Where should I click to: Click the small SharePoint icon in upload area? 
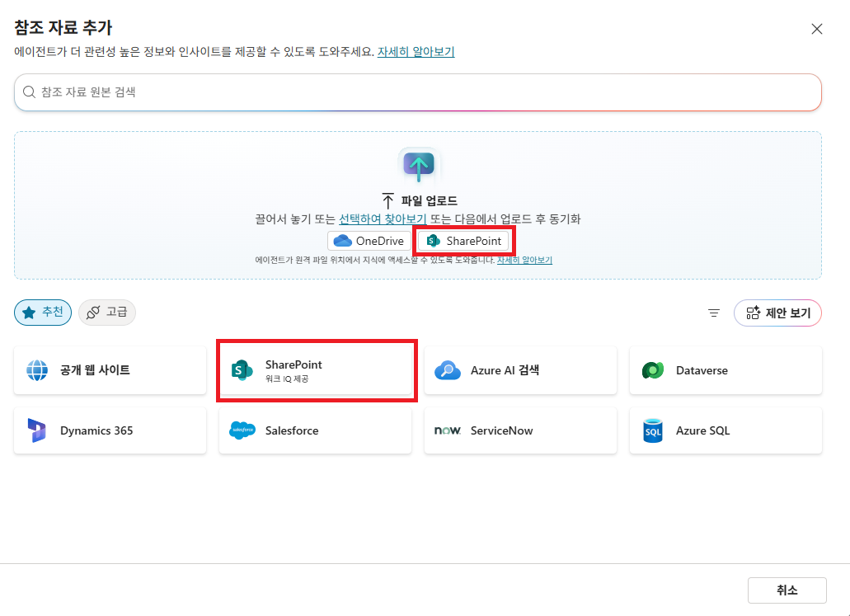pyautogui.click(x=433, y=241)
